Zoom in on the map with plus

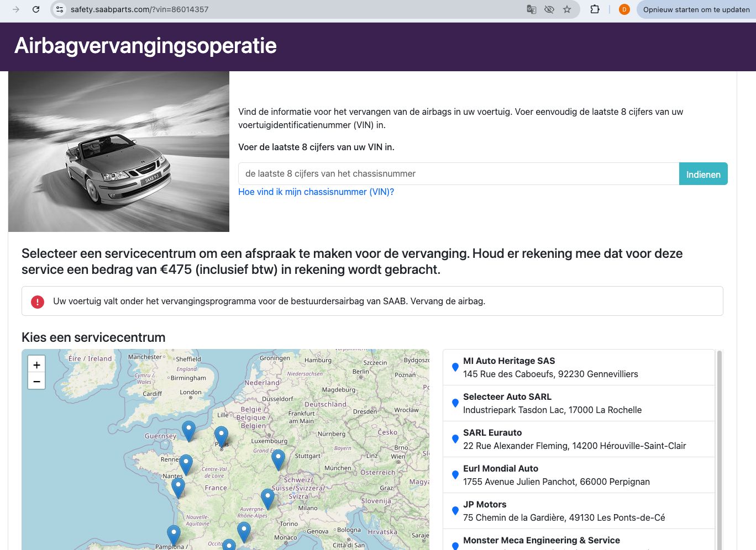click(36, 364)
